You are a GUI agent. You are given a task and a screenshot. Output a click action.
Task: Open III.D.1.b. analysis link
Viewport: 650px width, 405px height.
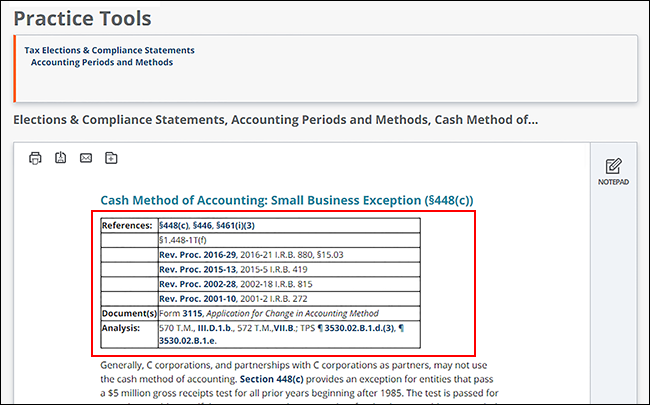[220, 327]
